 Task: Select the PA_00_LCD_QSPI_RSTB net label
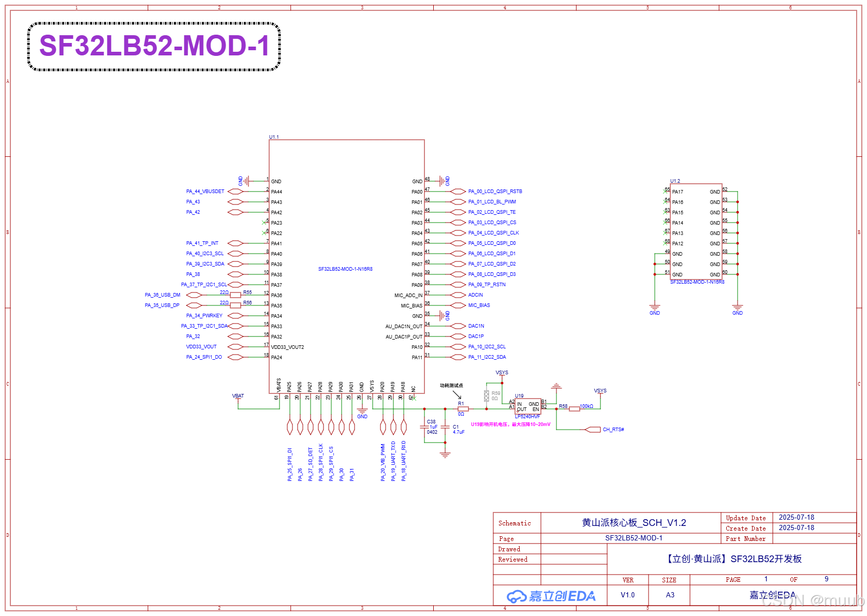click(495, 192)
